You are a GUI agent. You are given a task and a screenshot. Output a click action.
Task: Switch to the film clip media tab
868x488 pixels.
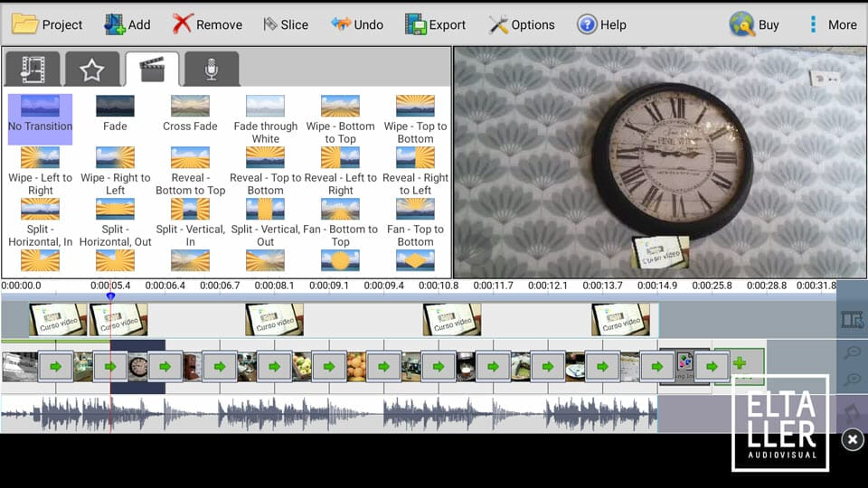[x=33, y=69]
